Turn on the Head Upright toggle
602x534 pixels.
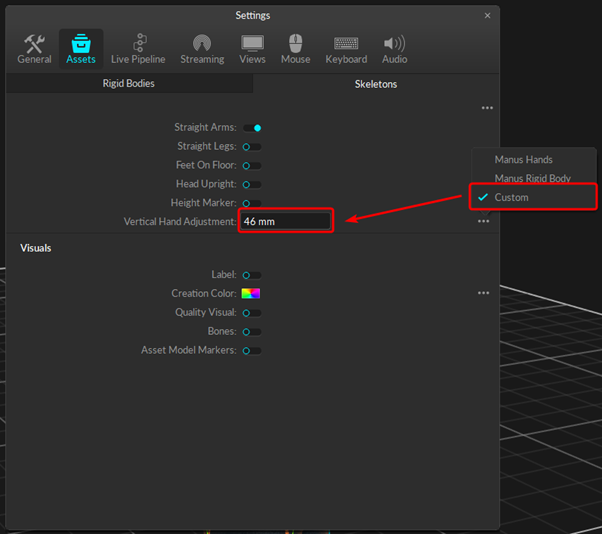(252, 185)
